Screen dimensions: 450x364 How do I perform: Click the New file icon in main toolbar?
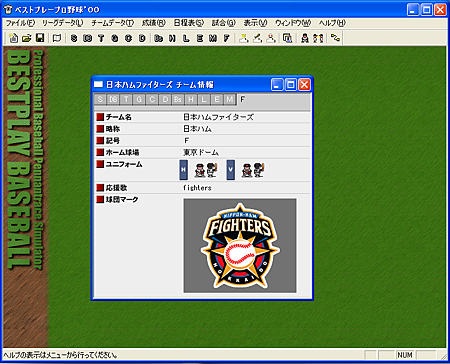pyautogui.click(x=13, y=38)
